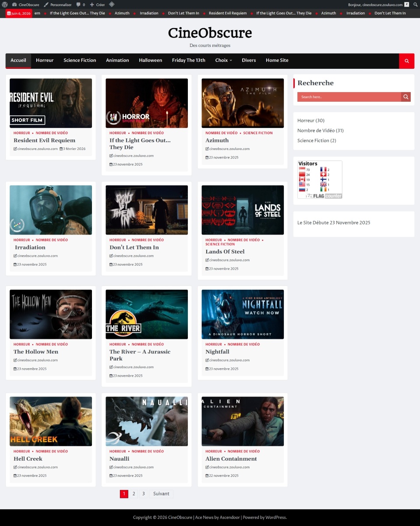Open the Friday The 13th menu item

pyautogui.click(x=189, y=60)
